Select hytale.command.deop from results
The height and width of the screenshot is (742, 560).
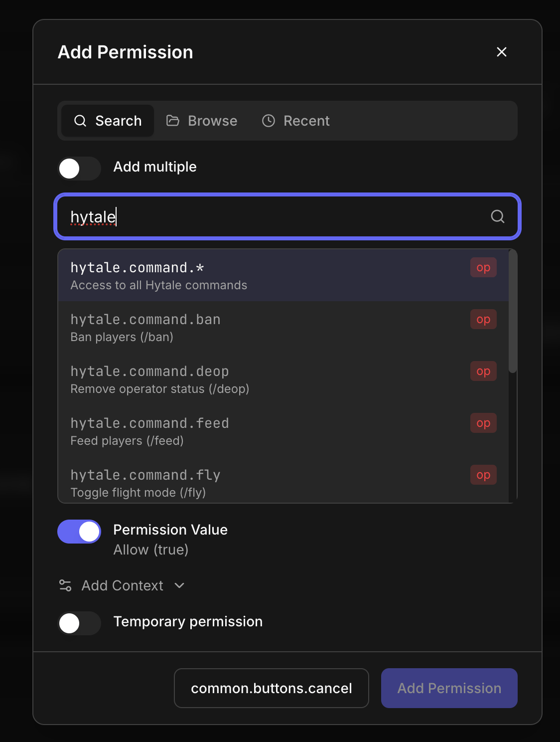(283, 379)
